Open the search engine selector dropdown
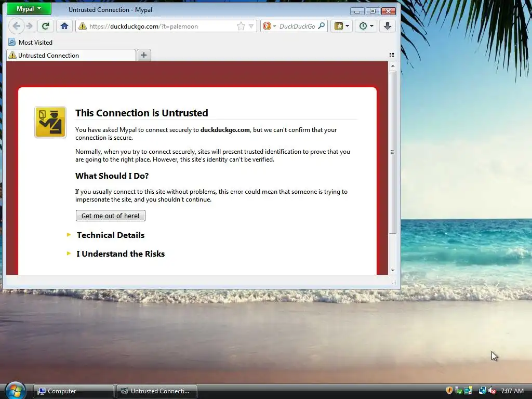The image size is (532, 399). click(x=269, y=26)
